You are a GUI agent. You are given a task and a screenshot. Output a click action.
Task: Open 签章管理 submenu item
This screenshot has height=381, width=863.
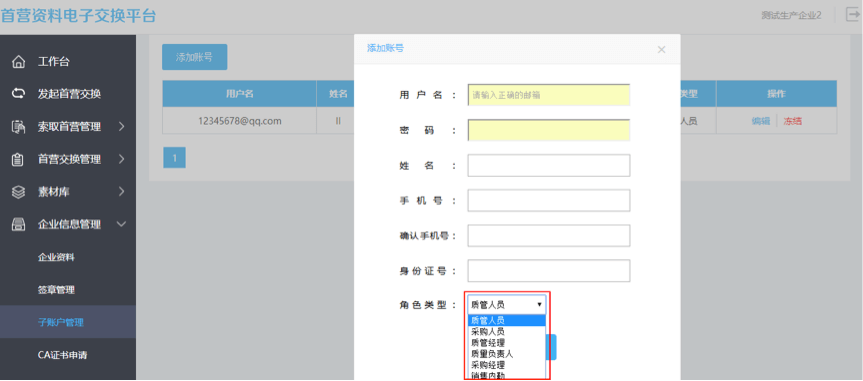click(x=56, y=290)
